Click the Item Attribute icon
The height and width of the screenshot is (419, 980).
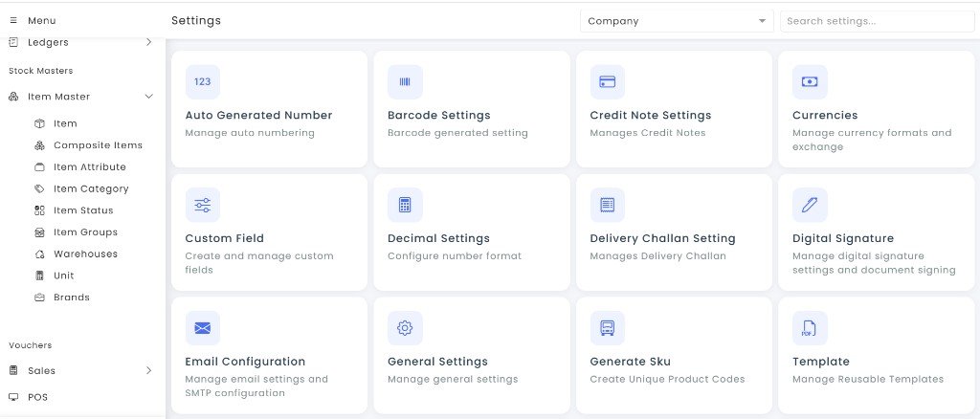click(39, 167)
